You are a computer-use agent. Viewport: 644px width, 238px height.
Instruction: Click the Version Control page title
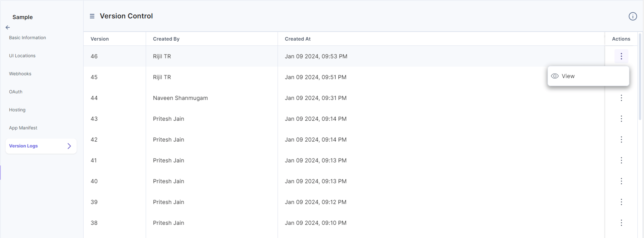[x=126, y=16]
